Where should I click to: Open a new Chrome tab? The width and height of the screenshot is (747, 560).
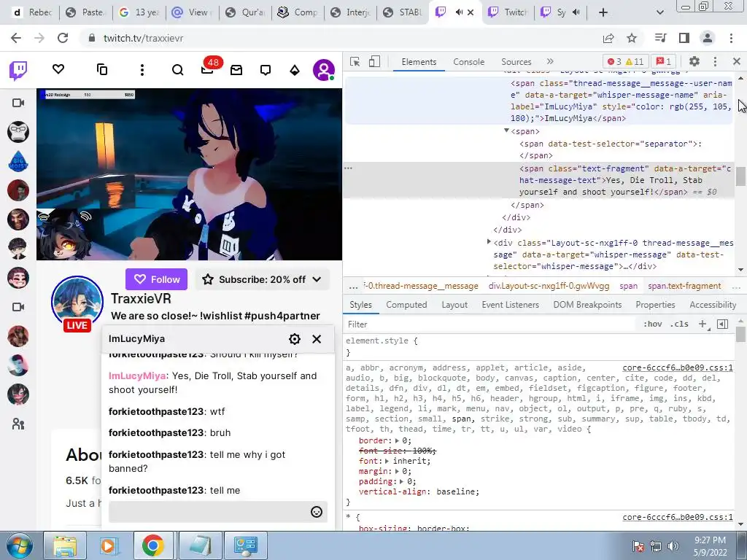click(x=603, y=12)
